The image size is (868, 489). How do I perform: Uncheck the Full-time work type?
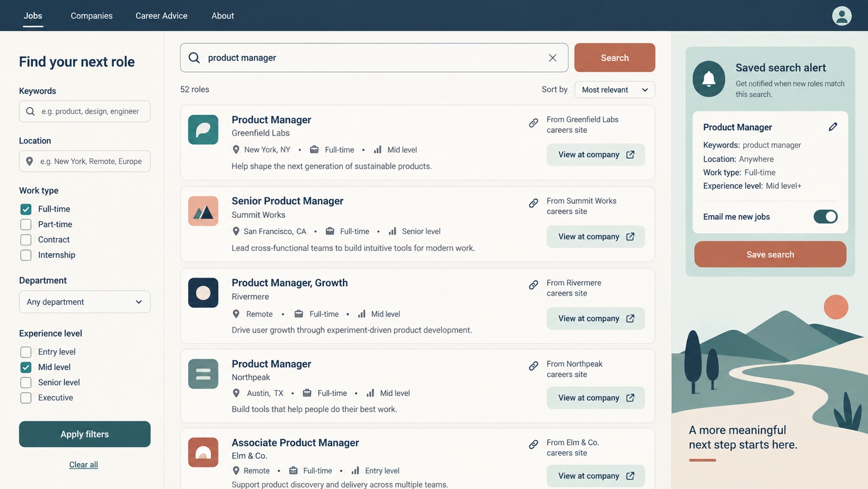pos(26,209)
